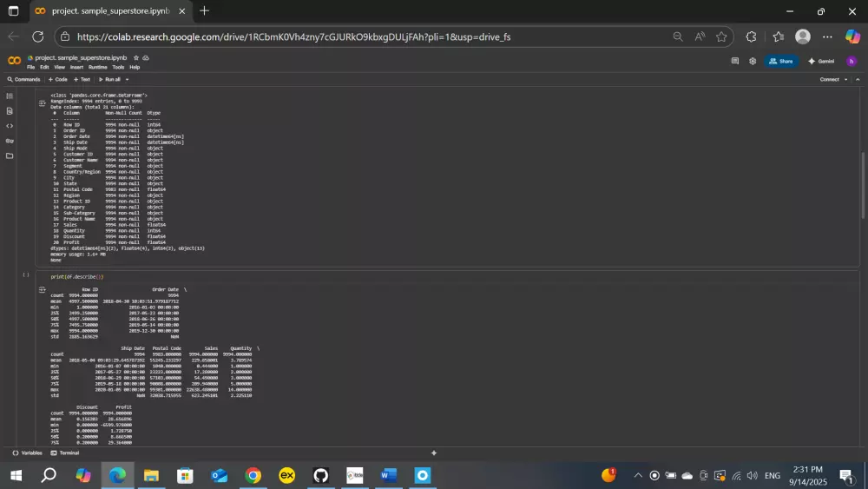Click the notebook vertical scrollbar thumb
Image resolution: width=868 pixels, height=489 pixels.
tap(863, 186)
